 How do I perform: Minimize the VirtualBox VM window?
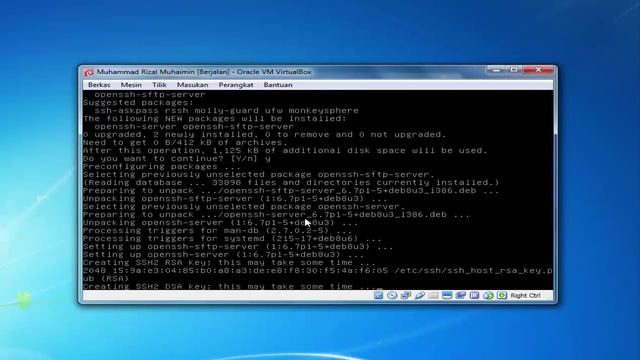tap(496, 70)
